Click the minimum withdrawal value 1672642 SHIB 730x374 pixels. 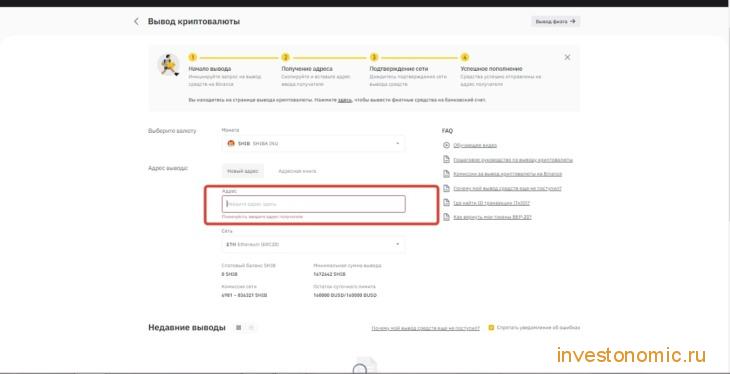coord(330,274)
